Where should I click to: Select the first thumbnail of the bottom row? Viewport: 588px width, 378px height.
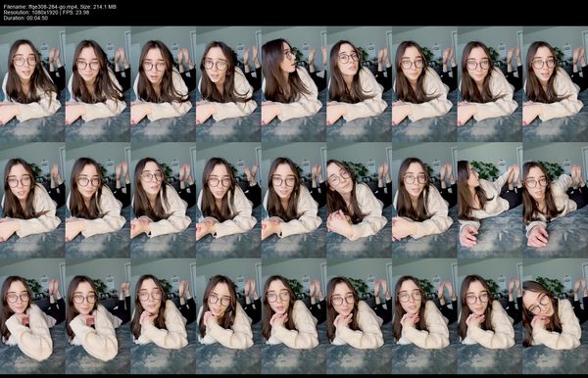pyautogui.click(x=32, y=316)
